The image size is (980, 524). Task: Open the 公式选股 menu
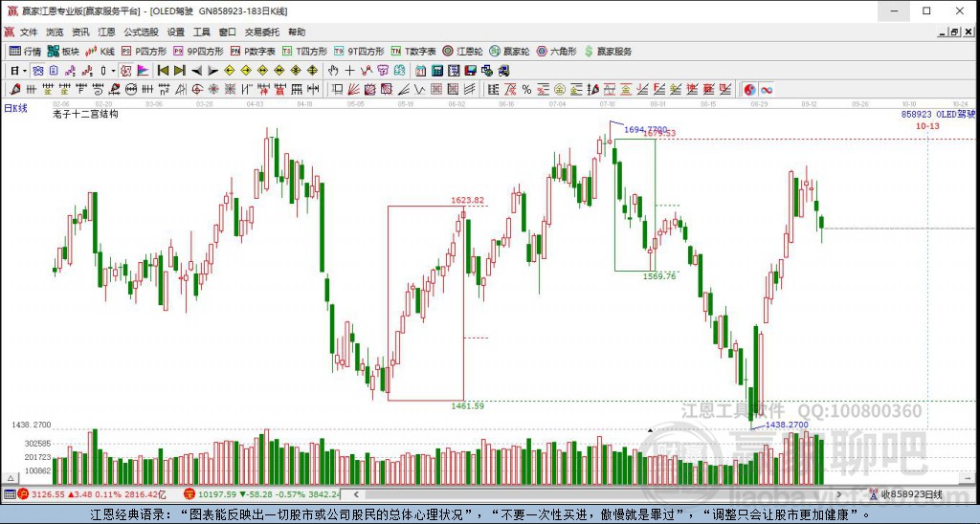pyautogui.click(x=141, y=32)
